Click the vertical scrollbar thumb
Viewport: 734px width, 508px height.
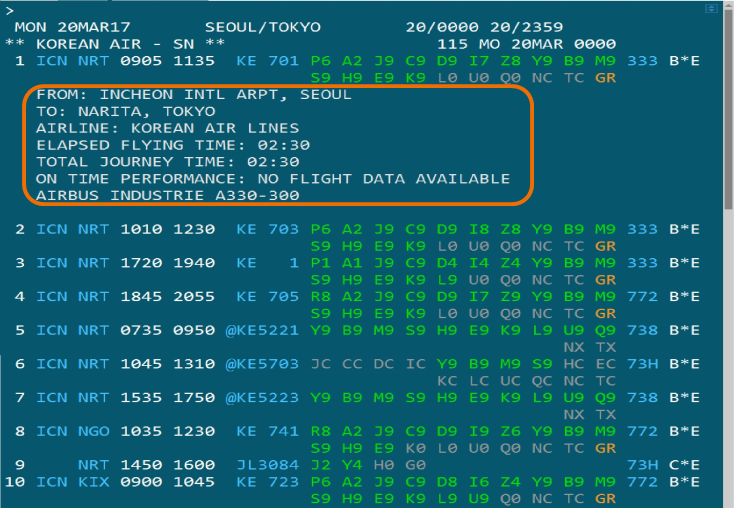click(x=728, y=108)
